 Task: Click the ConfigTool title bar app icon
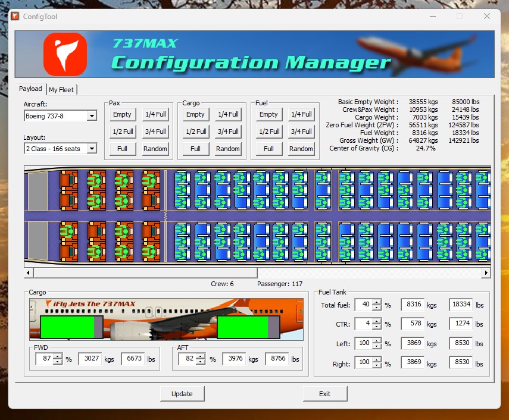(15, 16)
